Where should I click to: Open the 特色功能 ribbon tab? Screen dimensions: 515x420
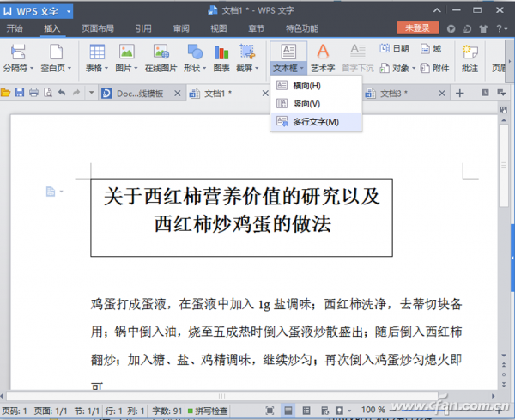302,28
